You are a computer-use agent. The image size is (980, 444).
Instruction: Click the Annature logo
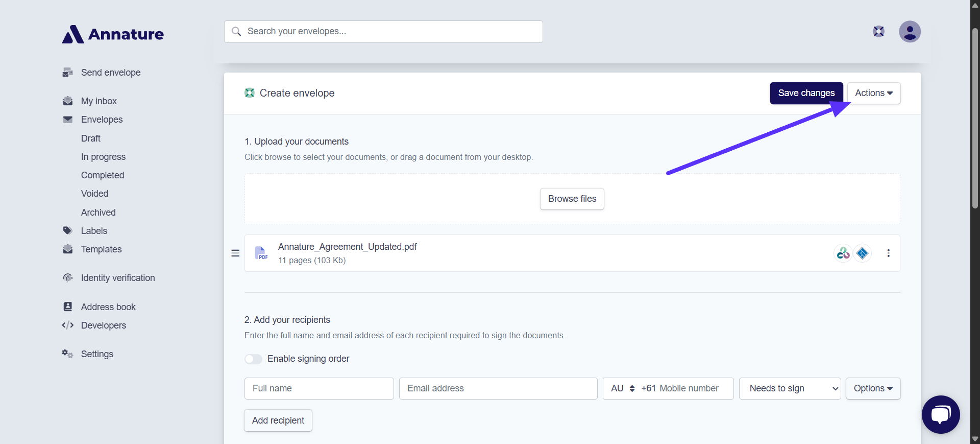[x=113, y=34]
